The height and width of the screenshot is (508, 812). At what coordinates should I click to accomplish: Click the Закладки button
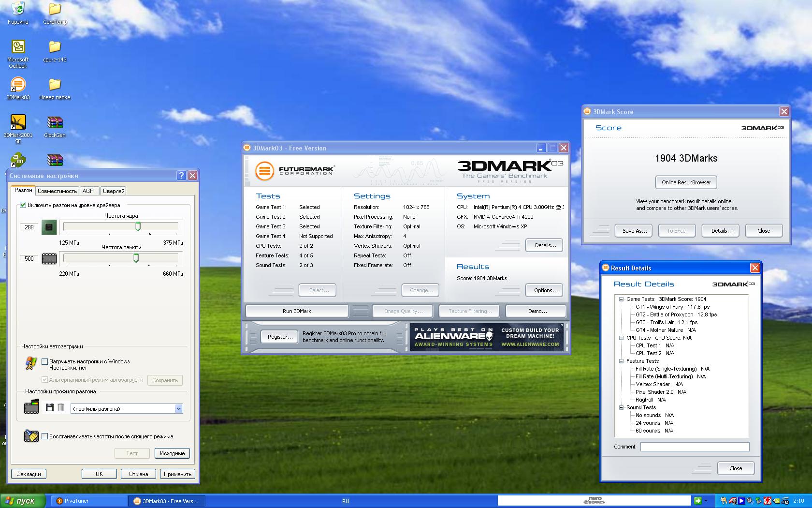coord(29,474)
